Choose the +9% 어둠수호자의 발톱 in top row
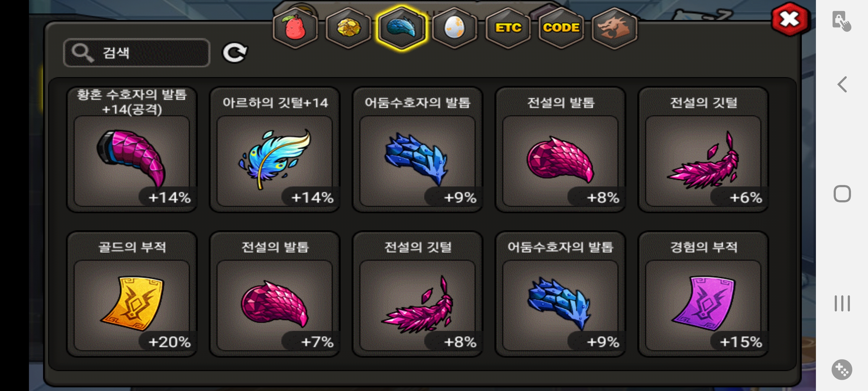 click(418, 150)
